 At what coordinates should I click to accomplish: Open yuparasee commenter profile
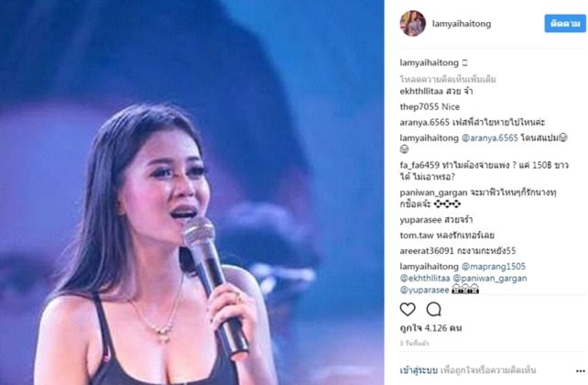coord(420,220)
